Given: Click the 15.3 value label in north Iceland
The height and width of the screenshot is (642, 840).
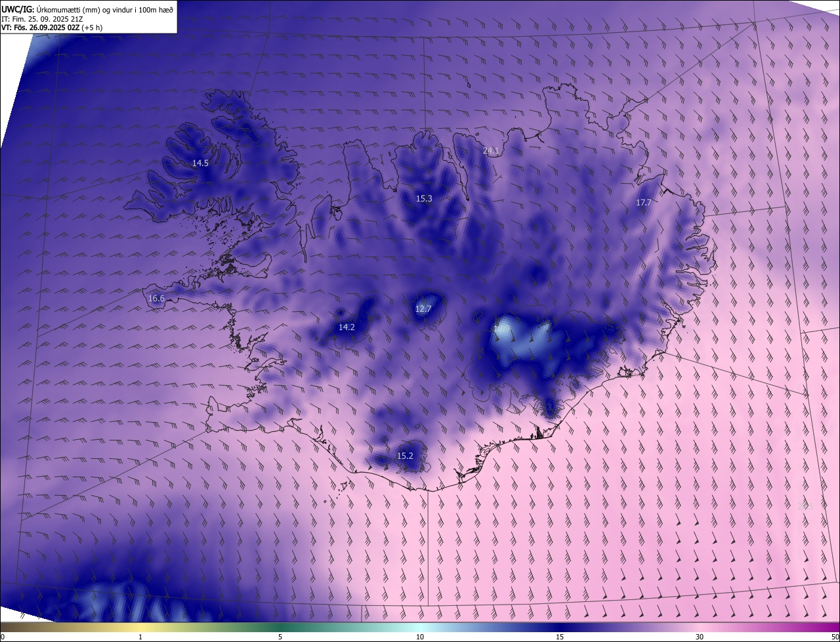Looking at the screenshot, I should click(424, 198).
